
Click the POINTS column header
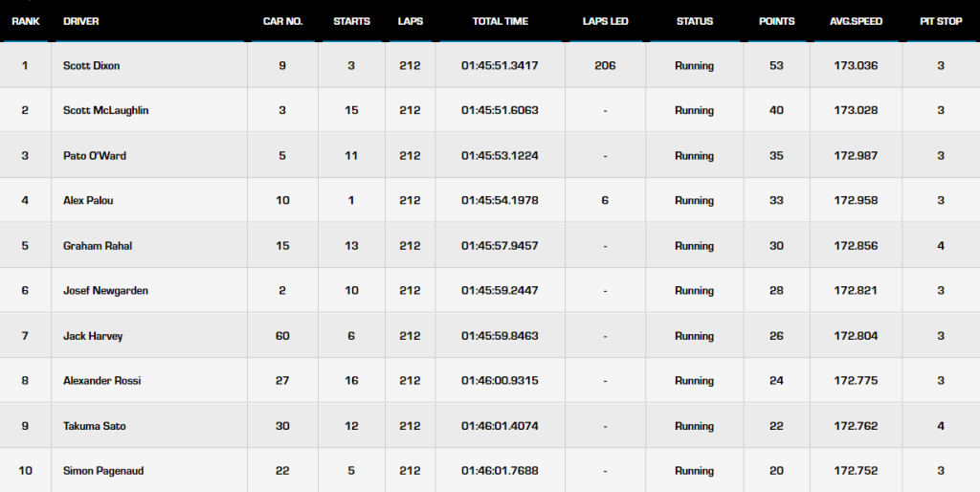coord(777,21)
